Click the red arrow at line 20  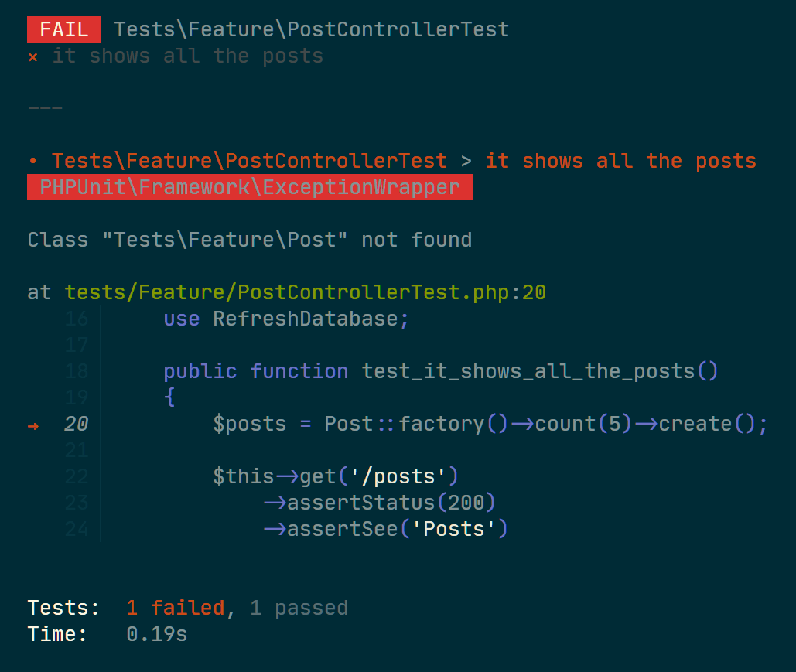coord(33,426)
